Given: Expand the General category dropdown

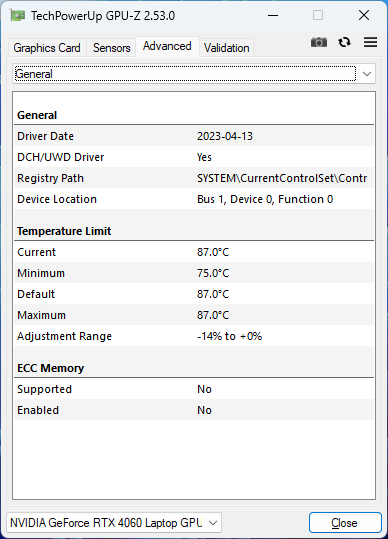Looking at the screenshot, I should [x=194, y=74].
